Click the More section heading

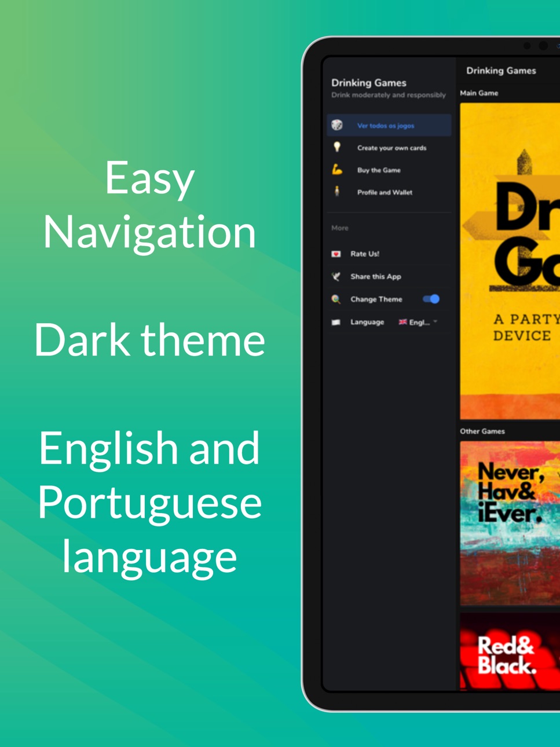pos(340,228)
